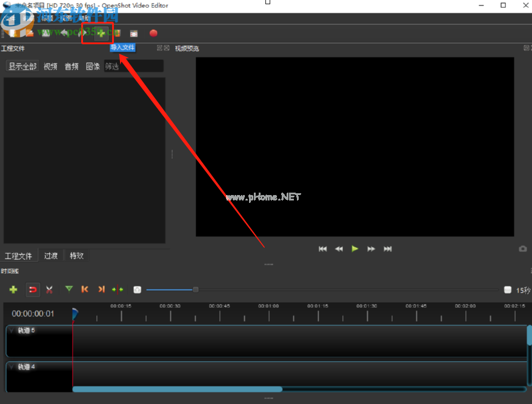This screenshot has height=404, width=532.
Task: Select the Razor scissors tool
Action: 50,290
